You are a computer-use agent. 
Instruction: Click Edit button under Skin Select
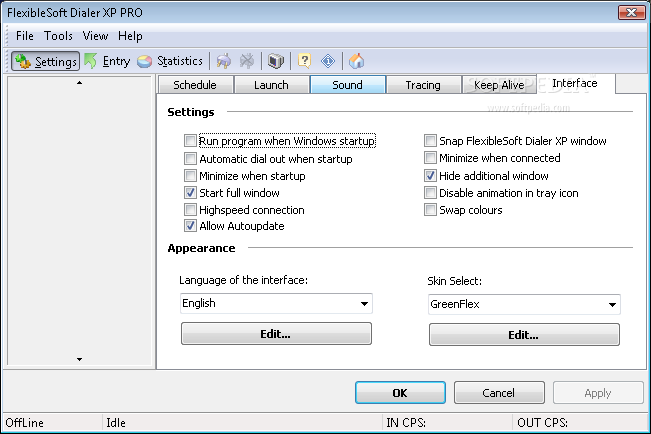(x=524, y=335)
